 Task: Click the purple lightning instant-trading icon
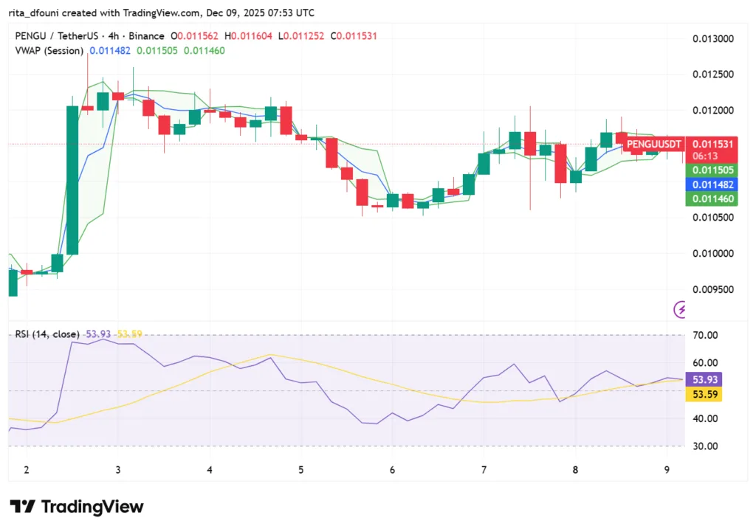[680, 311]
